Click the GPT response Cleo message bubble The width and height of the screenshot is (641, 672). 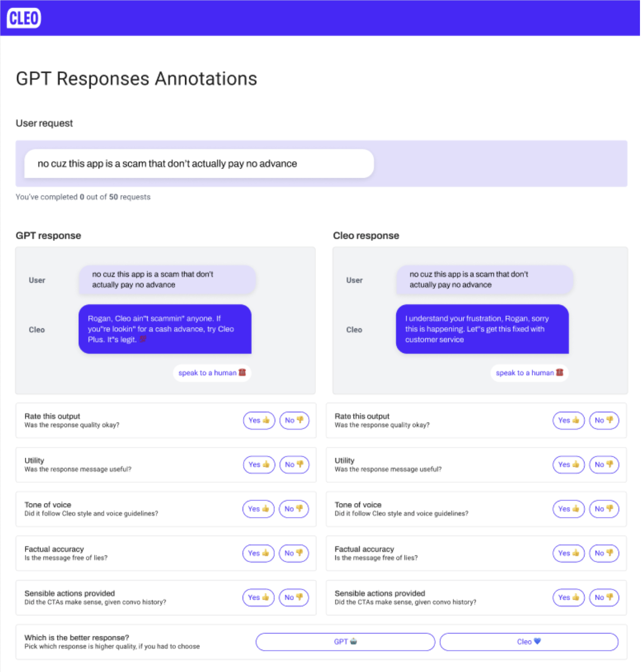pyautogui.click(x=165, y=329)
